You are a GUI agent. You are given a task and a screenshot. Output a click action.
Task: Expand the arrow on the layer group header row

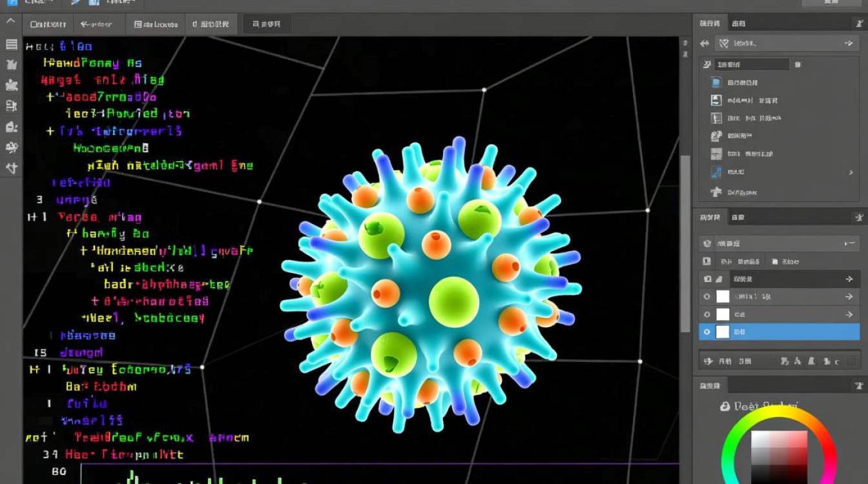[849, 279]
